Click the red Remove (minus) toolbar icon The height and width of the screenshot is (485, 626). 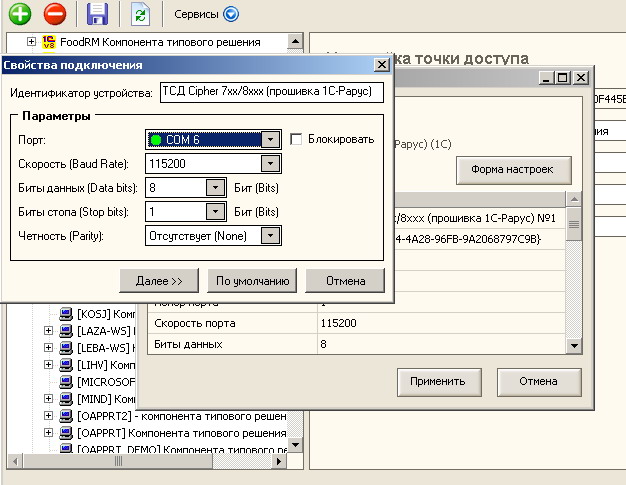(55, 14)
